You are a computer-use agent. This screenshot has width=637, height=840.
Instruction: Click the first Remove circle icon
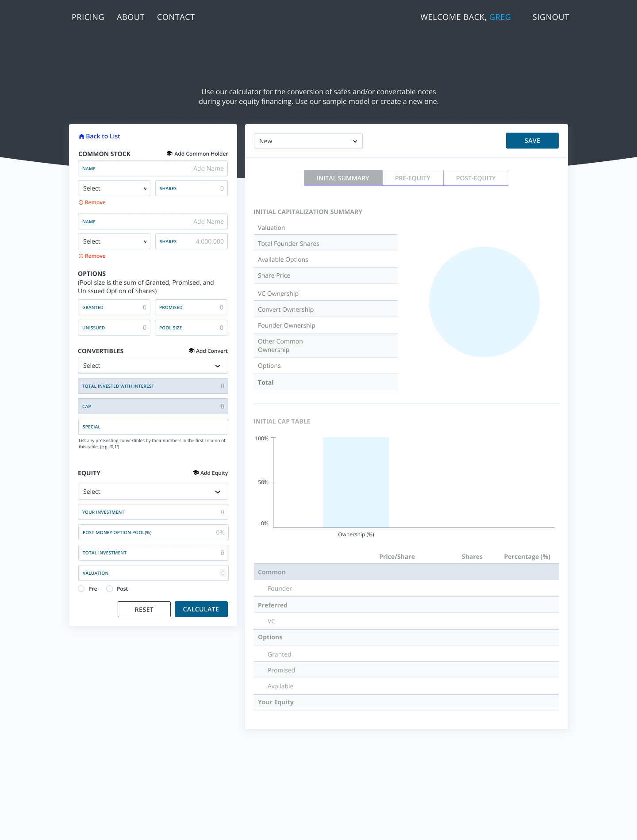tap(81, 202)
